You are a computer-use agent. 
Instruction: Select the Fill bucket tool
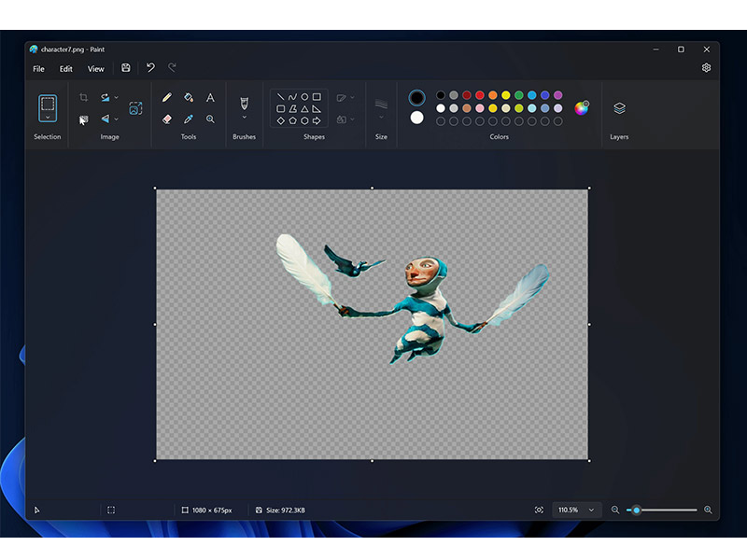pyautogui.click(x=189, y=98)
